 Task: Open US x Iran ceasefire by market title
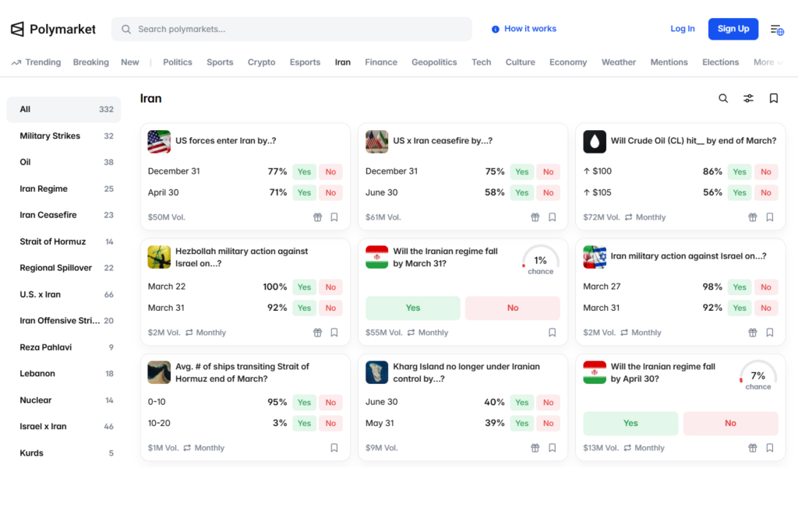click(443, 141)
